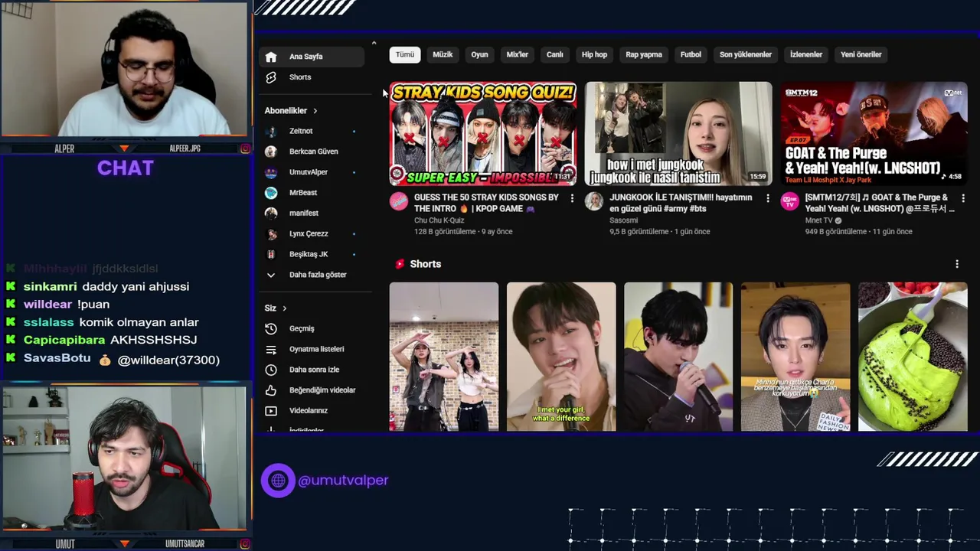Open Zeitnot channel avatar
This screenshot has width=980, height=551.
(x=270, y=131)
